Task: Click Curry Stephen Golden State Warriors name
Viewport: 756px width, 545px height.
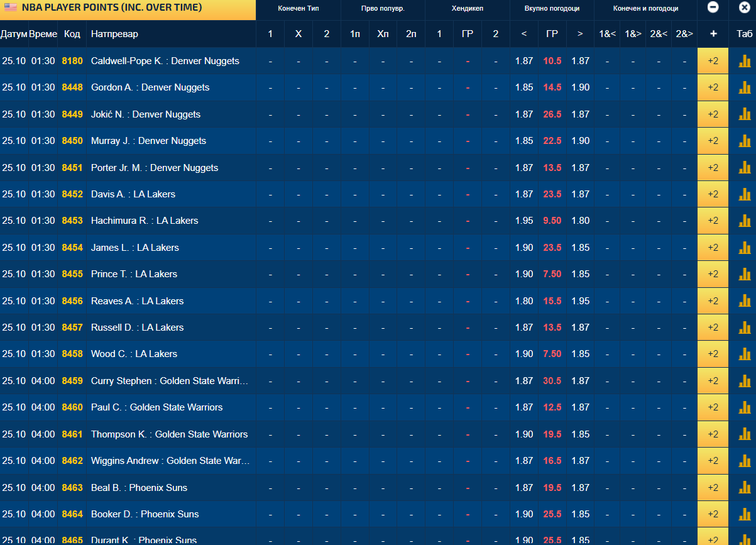Action: tap(170, 381)
